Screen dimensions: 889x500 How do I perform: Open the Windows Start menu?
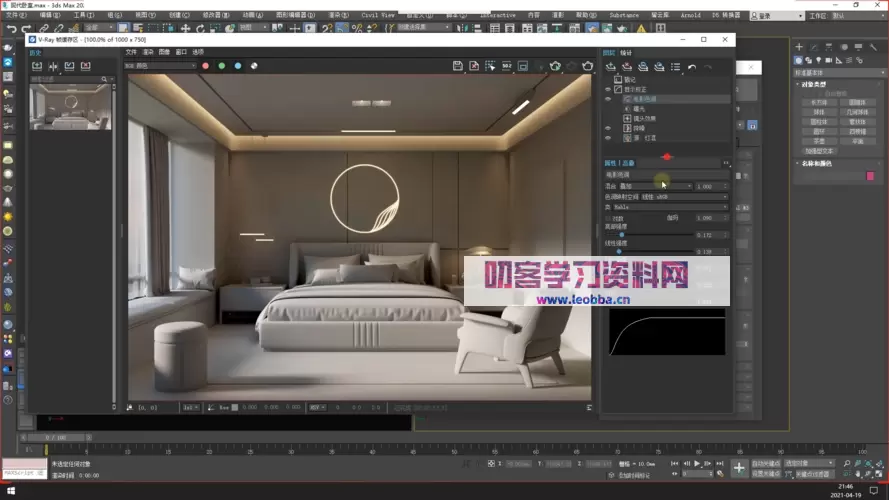(x=11, y=491)
